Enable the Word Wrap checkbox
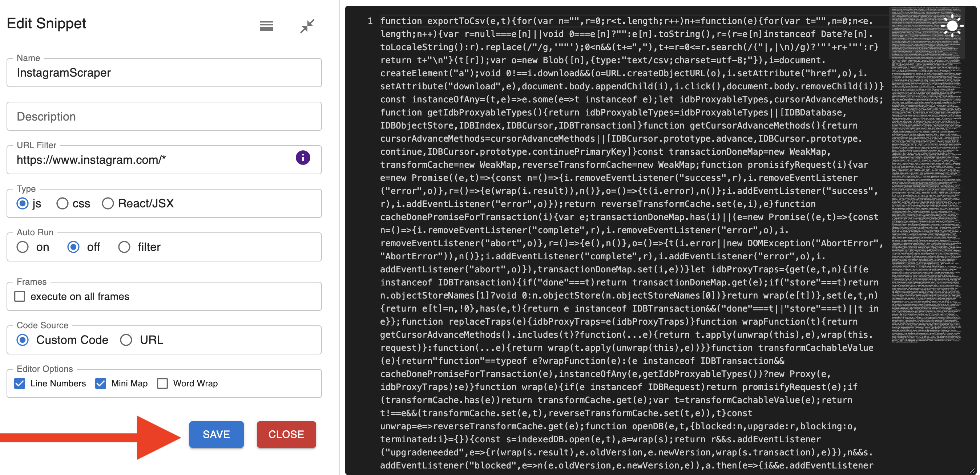980x475 pixels. [x=162, y=383]
